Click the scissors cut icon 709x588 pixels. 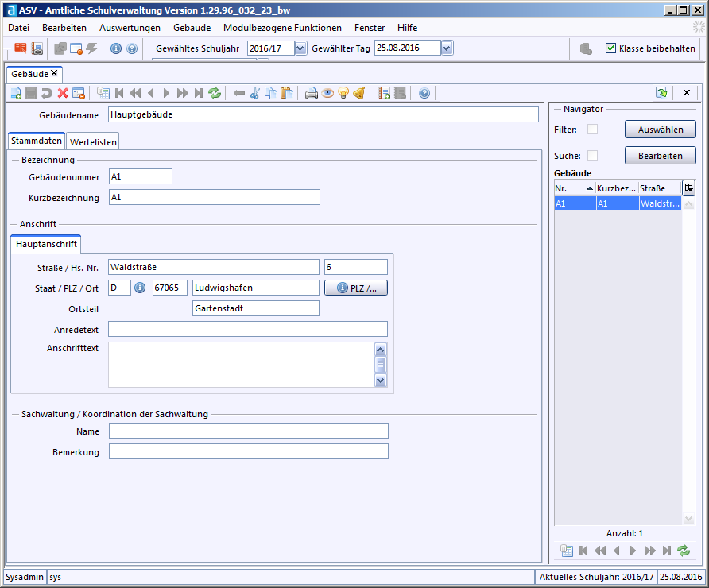click(x=255, y=93)
